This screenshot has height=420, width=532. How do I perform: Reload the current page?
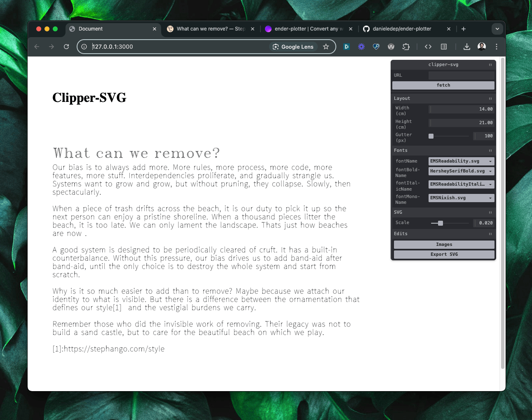tap(66, 47)
